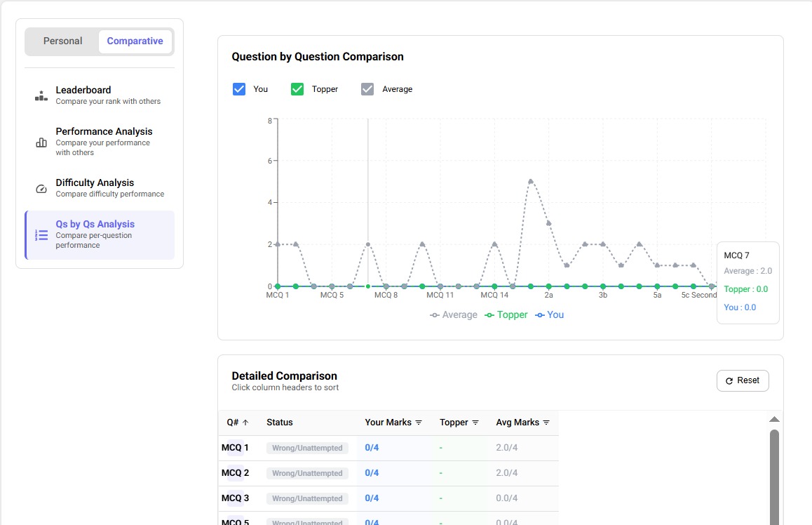Sort table by Status column header
This screenshot has height=525, width=812.
[x=280, y=423]
